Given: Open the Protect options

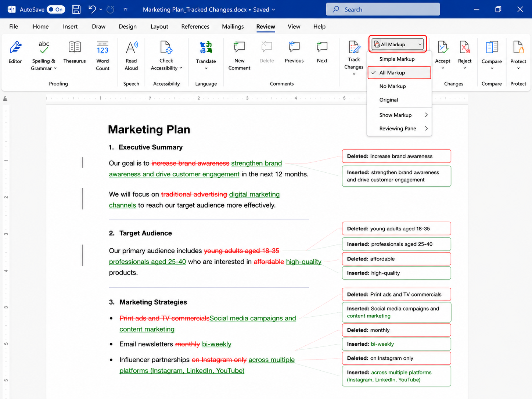Looking at the screenshot, I should tap(518, 52).
